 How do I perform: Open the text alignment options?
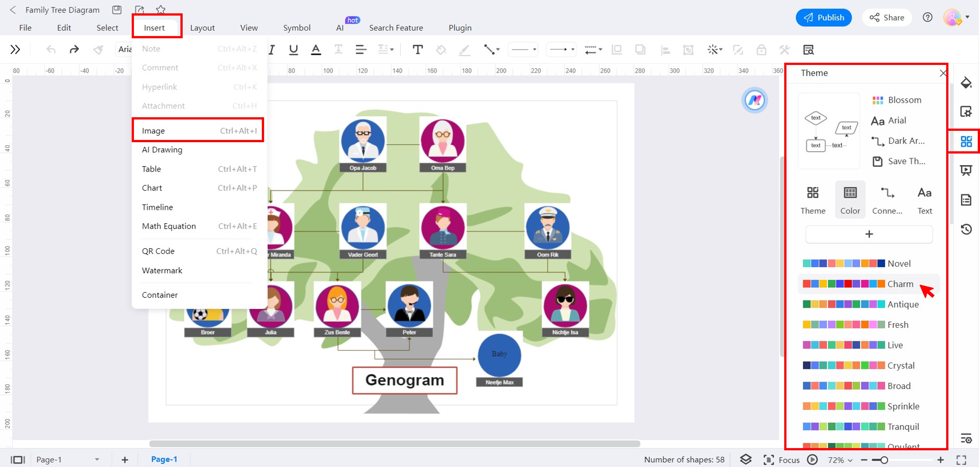point(361,49)
